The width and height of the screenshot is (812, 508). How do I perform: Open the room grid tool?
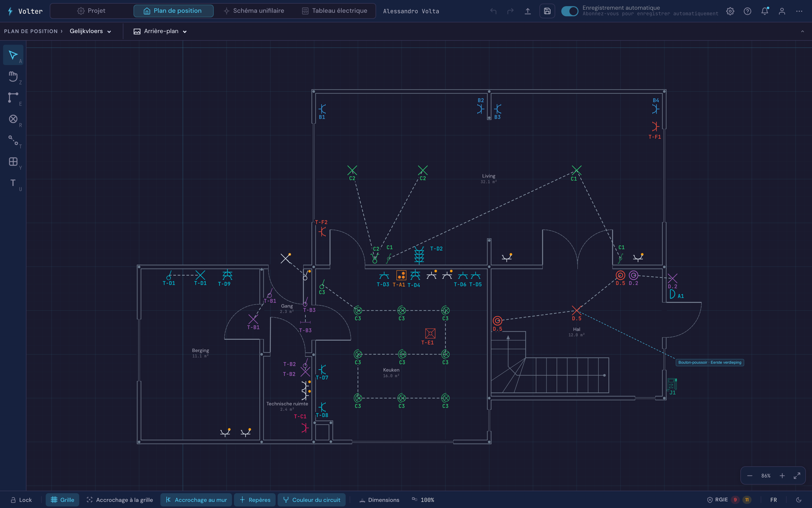(13, 162)
